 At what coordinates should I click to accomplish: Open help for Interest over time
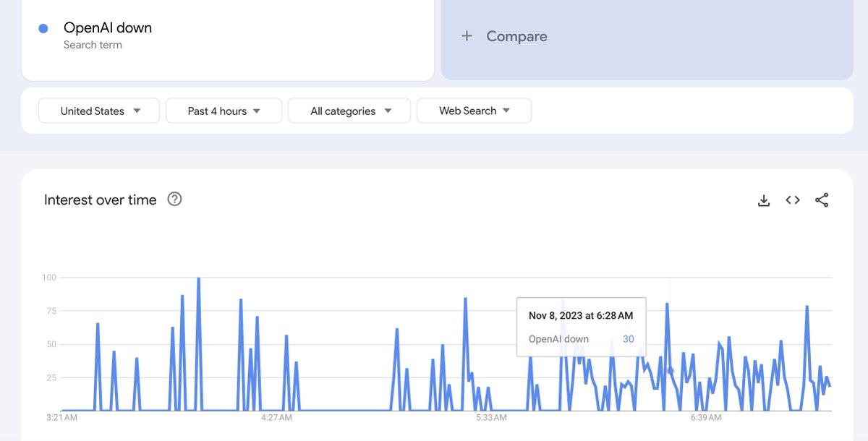[174, 199]
